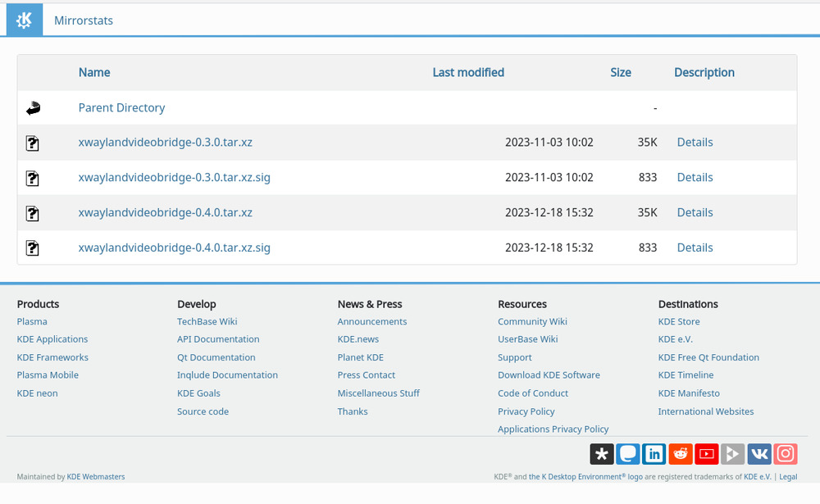820x504 pixels.
Task: Go to Parent Directory link
Action: [121, 107]
